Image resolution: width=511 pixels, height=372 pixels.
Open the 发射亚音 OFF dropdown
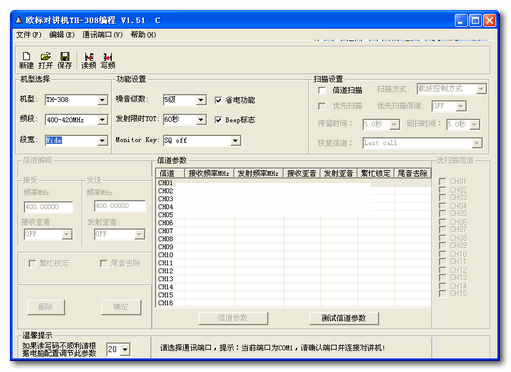139,234
